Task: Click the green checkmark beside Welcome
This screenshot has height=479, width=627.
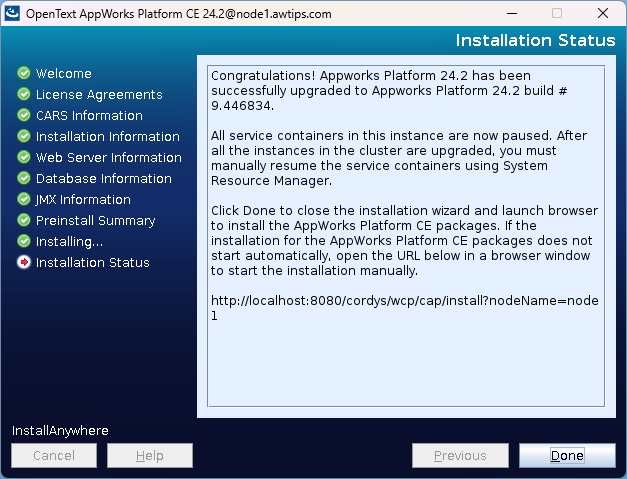Action: (x=23, y=74)
